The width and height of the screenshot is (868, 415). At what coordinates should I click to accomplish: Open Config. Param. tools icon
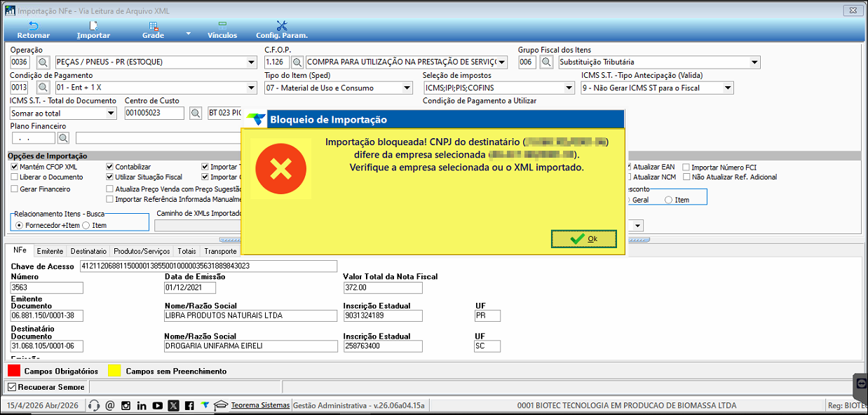coord(282,25)
